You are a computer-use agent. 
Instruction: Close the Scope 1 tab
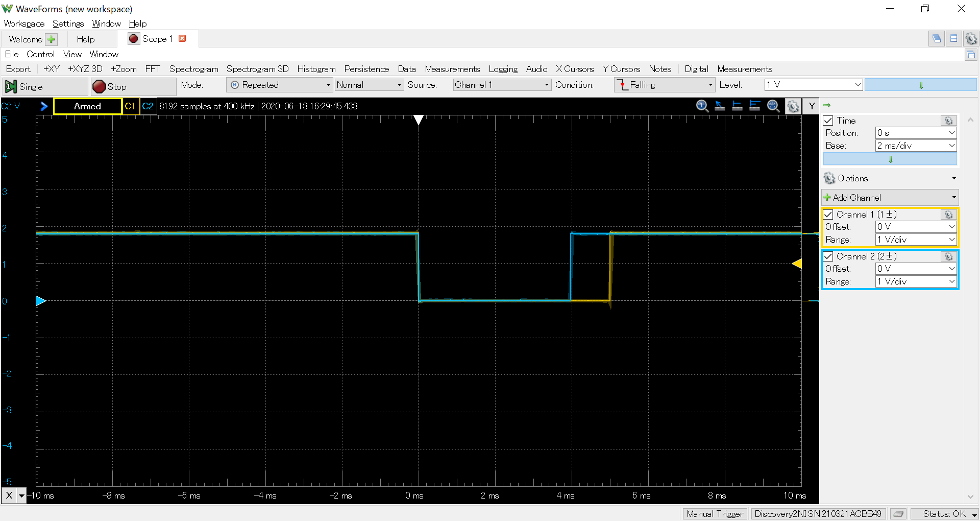[182, 38]
